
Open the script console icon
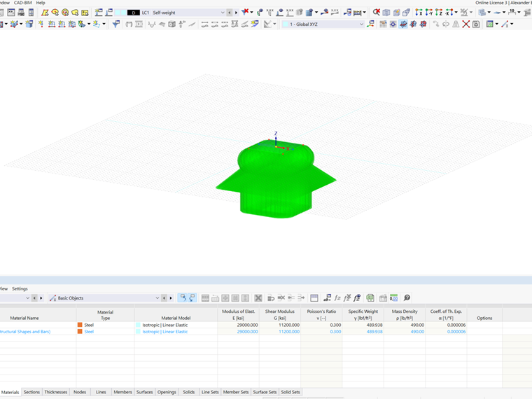(x=11, y=13)
